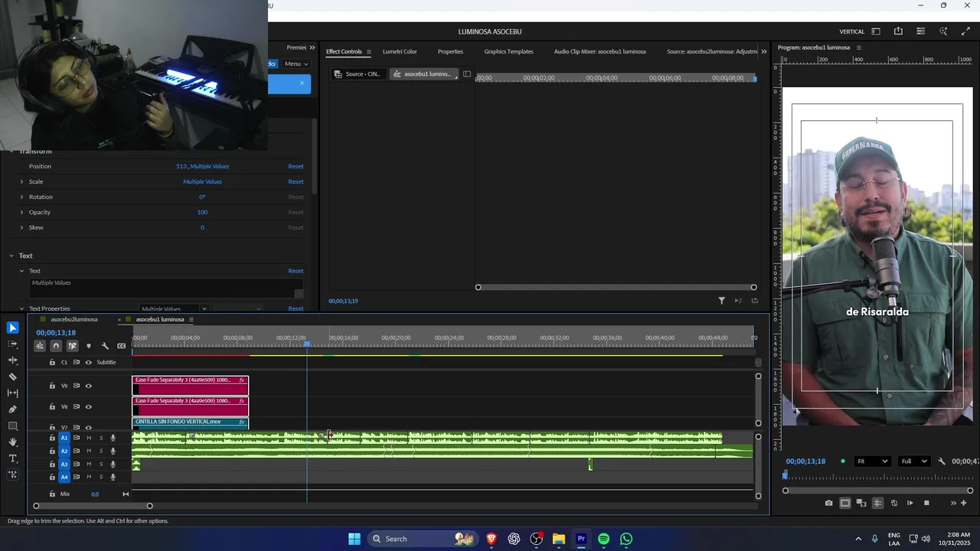
Task: Select the Hand tool
Action: 13,442
